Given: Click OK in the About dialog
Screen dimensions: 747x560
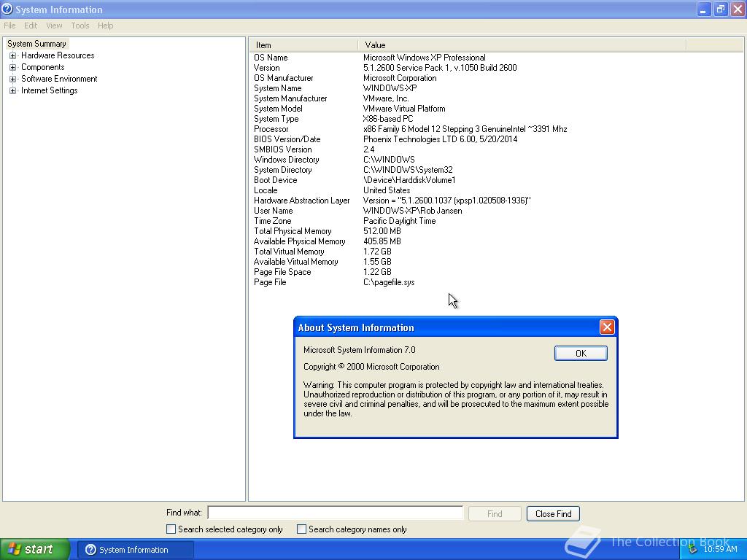Looking at the screenshot, I should pos(581,354).
